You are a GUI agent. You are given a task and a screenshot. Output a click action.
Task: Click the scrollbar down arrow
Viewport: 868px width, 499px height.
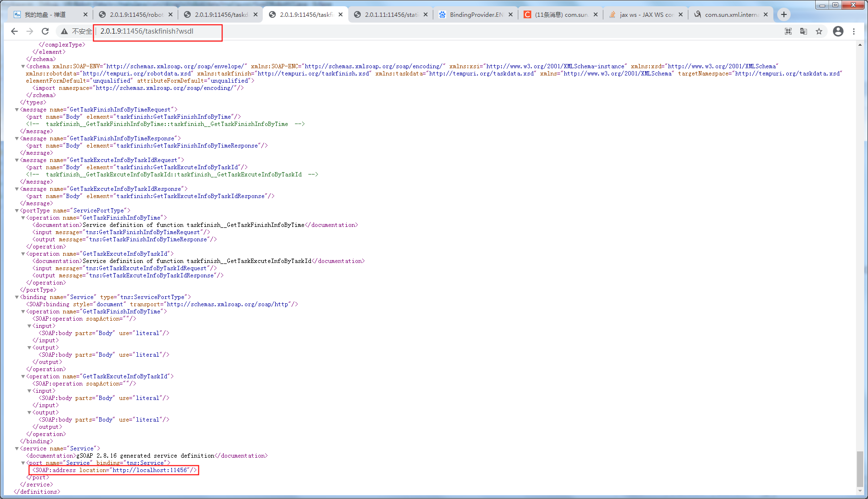(860, 491)
